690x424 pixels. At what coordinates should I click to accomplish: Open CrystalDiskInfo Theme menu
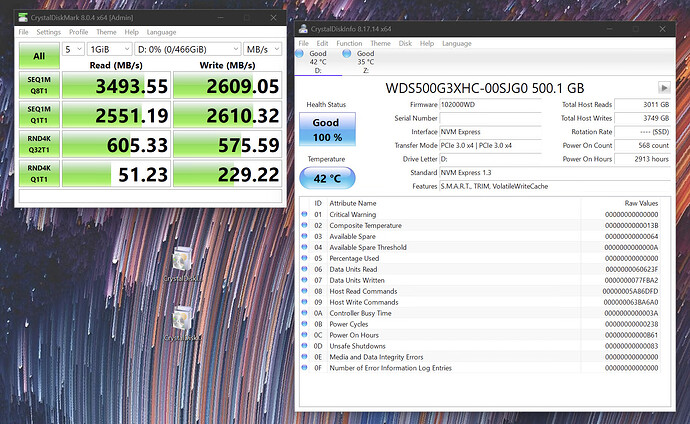(x=380, y=43)
